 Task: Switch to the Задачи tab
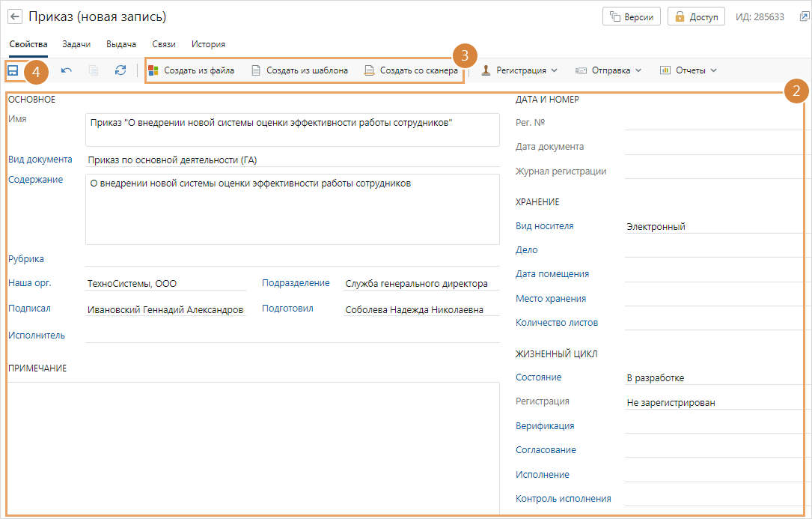point(76,44)
